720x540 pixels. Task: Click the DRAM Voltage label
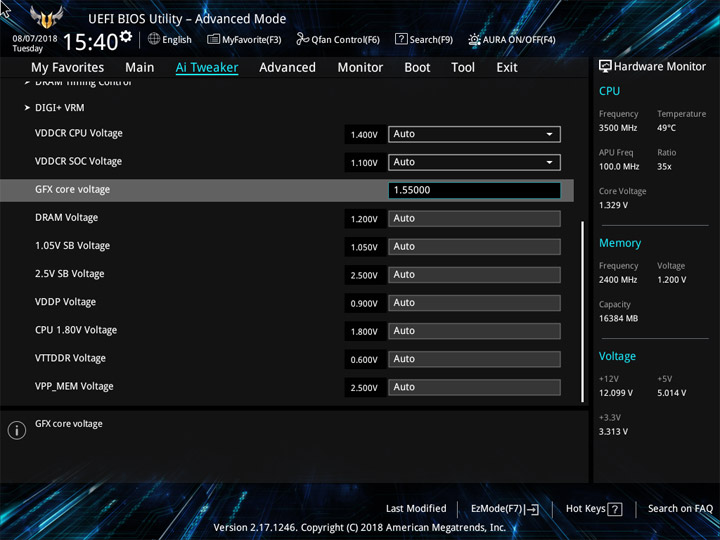click(67, 218)
